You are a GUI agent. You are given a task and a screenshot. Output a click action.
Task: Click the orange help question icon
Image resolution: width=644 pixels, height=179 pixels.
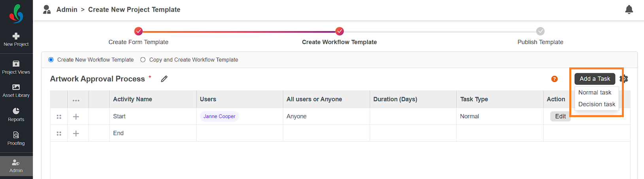click(x=554, y=79)
